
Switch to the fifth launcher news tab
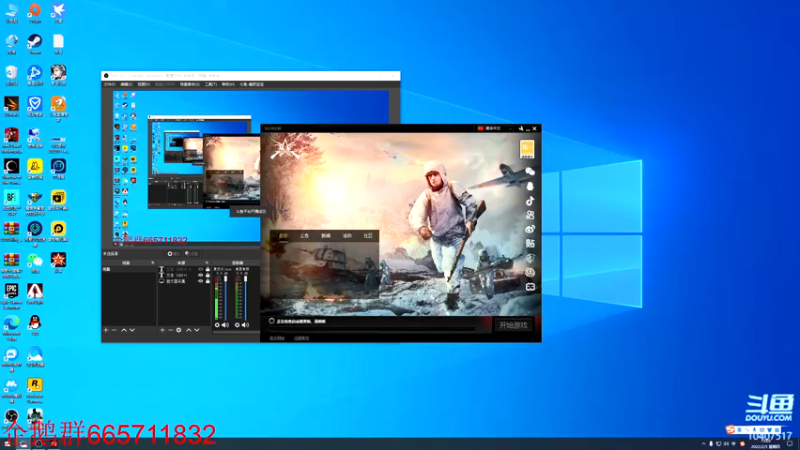click(x=368, y=236)
